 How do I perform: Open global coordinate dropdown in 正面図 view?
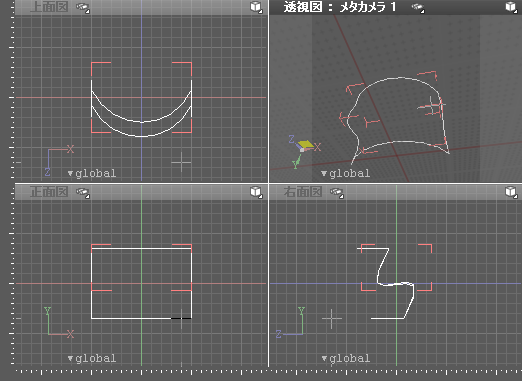point(92,359)
